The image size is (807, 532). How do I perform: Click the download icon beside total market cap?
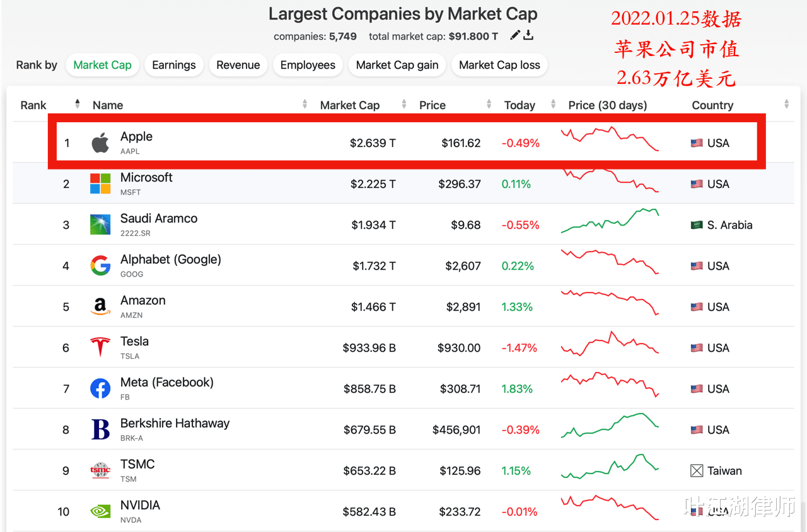(528, 35)
